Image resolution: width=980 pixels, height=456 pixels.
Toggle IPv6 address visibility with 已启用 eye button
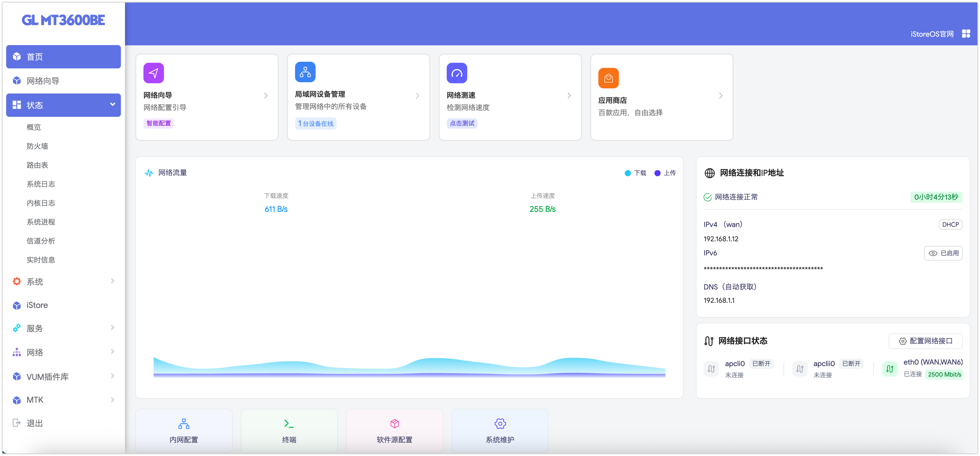(943, 254)
